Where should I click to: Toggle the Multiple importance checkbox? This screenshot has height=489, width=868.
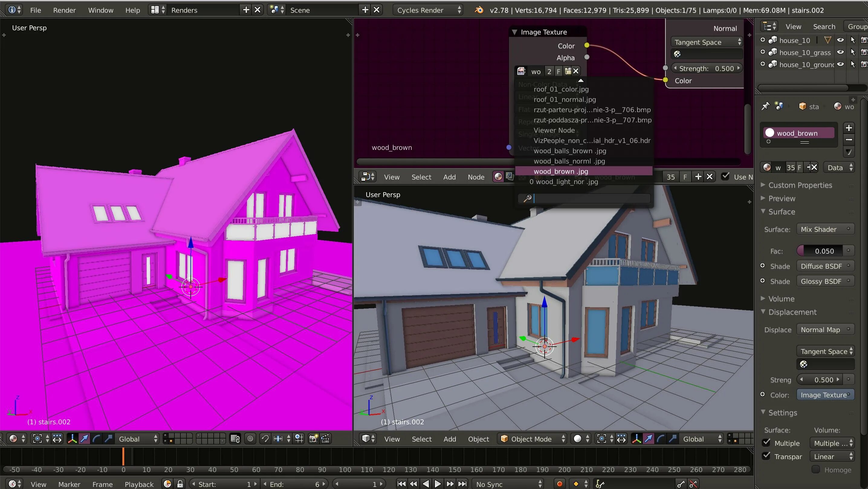pos(766,442)
